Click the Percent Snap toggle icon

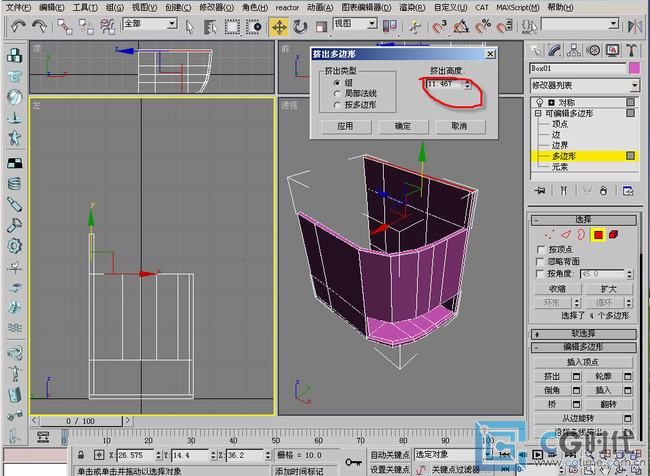[483, 27]
